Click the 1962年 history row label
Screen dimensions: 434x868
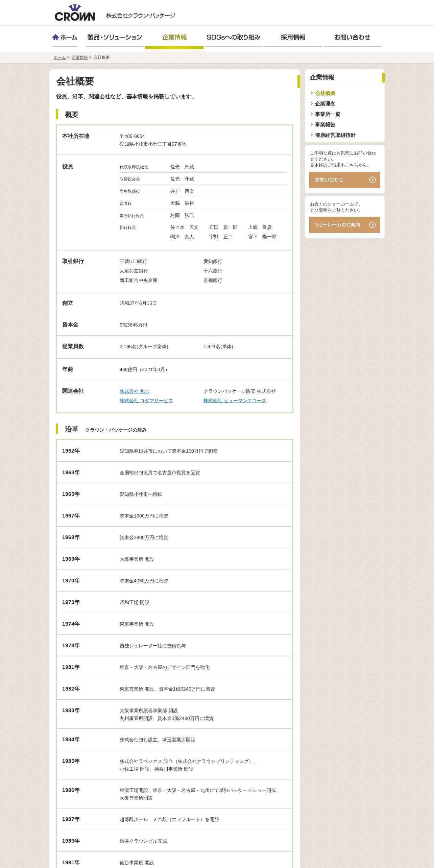coord(71,451)
